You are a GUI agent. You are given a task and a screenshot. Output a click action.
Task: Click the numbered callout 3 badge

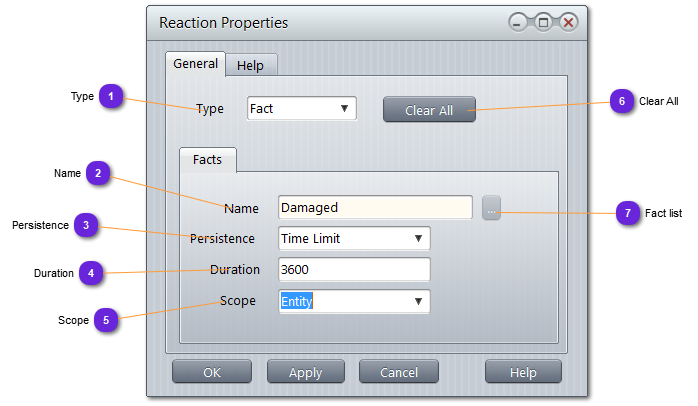(x=87, y=226)
